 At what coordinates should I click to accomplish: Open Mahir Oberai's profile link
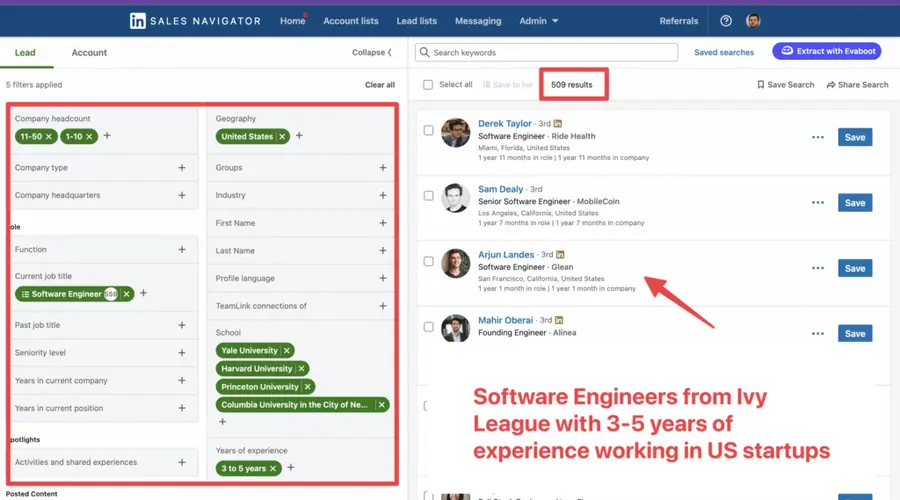tap(506, 320)
